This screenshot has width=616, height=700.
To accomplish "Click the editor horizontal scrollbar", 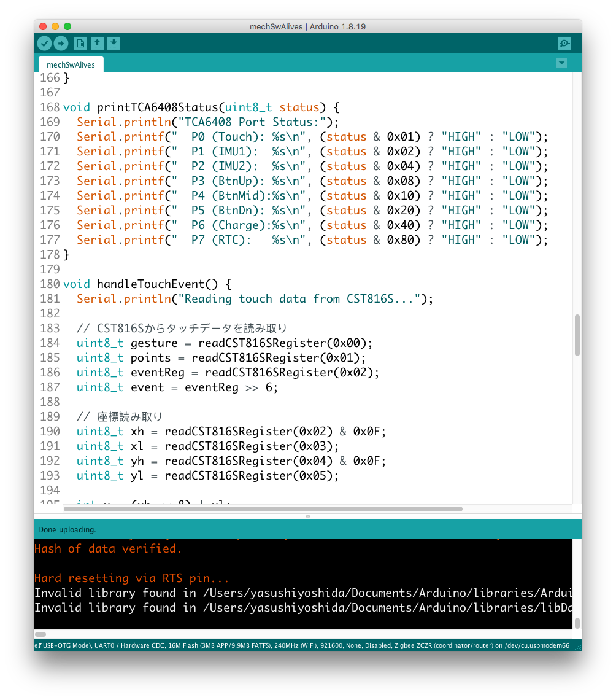I will click(x=264, y=509).
